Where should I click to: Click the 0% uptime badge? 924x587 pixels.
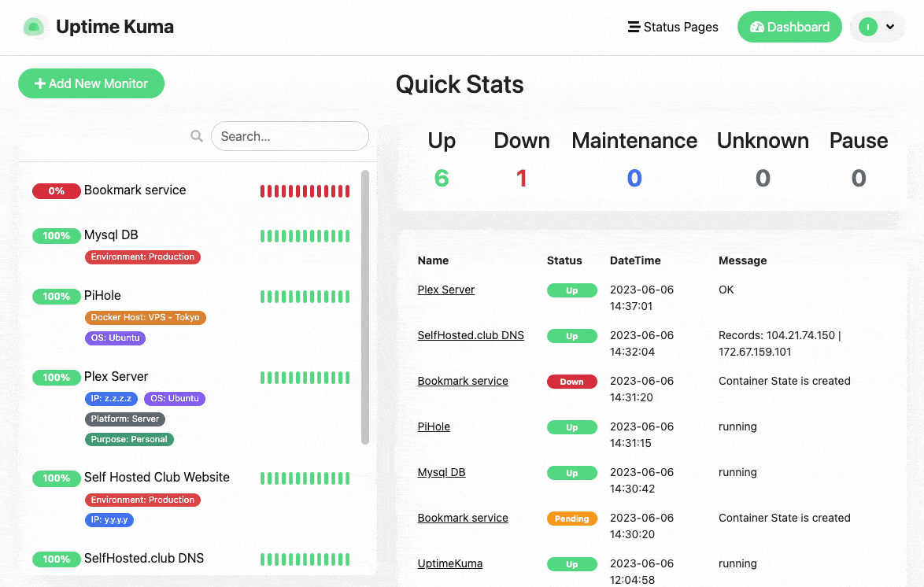pos(57,191)
